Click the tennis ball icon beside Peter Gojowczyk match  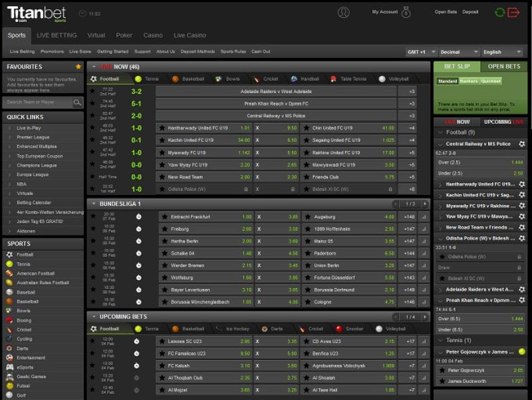click(x=522, y=352)
